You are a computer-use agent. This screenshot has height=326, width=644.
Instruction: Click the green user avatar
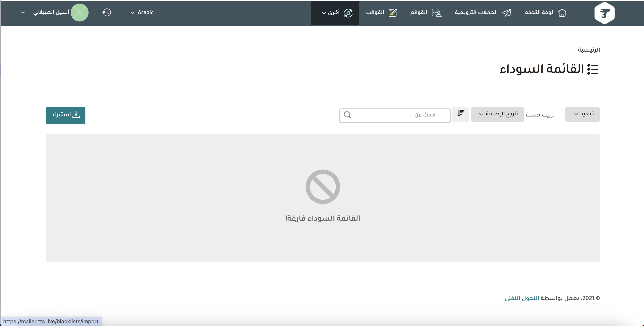pos(80,13)
